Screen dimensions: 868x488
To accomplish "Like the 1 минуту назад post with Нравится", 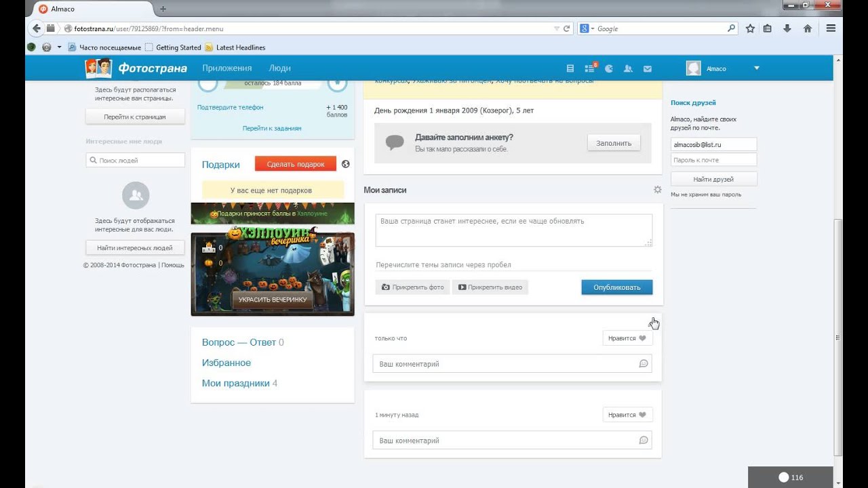I will [x=627, y=415].
